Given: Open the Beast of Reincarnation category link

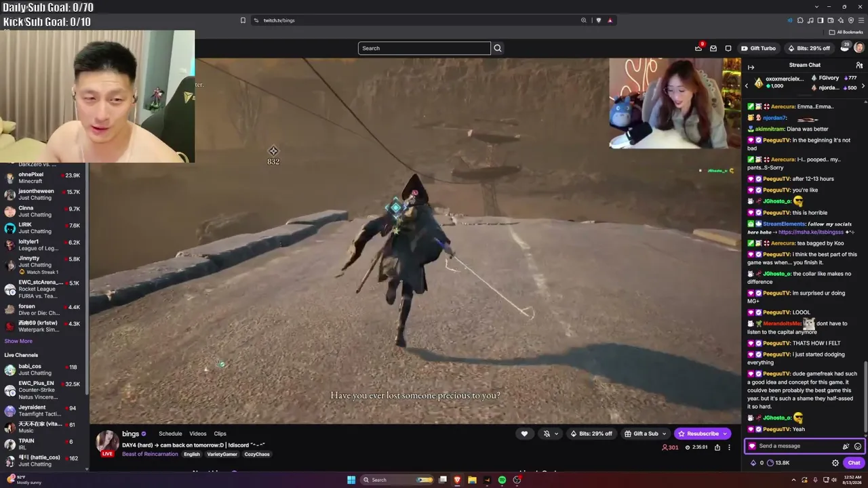Looking at the screenshot, I should [x=150, y=454].
